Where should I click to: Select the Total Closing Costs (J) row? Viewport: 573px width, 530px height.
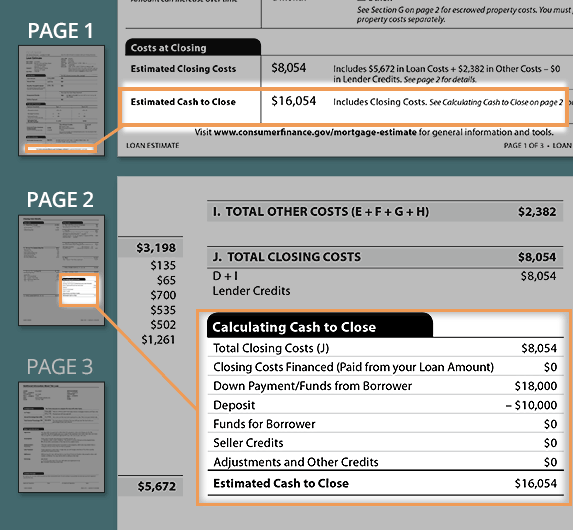[x=386, y=348]
